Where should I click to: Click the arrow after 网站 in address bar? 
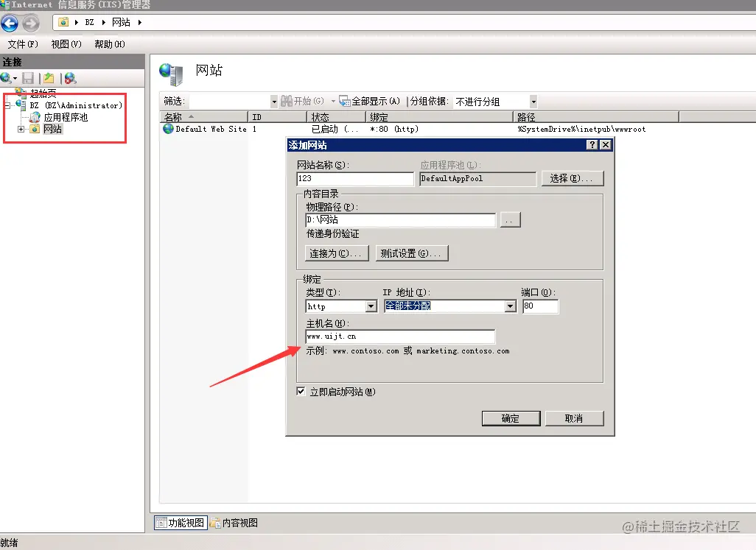pos(140,22)
